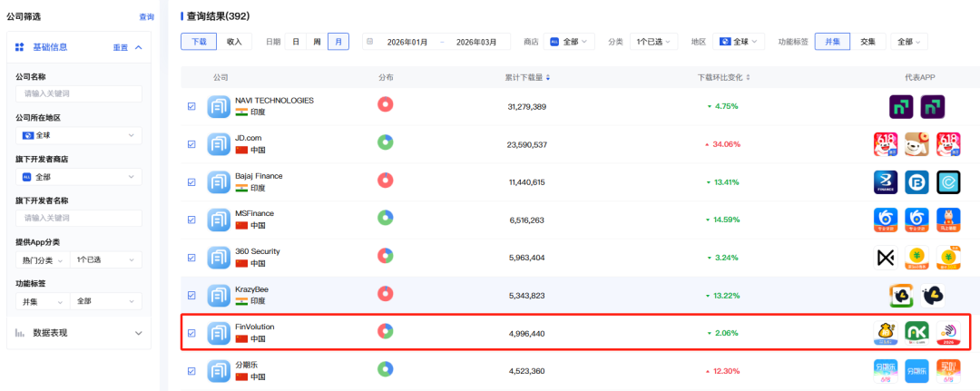Viewport: 980px width, 391px height.
Task: Click end date 2026年03月 field
Action: click(x=477, y=42)
